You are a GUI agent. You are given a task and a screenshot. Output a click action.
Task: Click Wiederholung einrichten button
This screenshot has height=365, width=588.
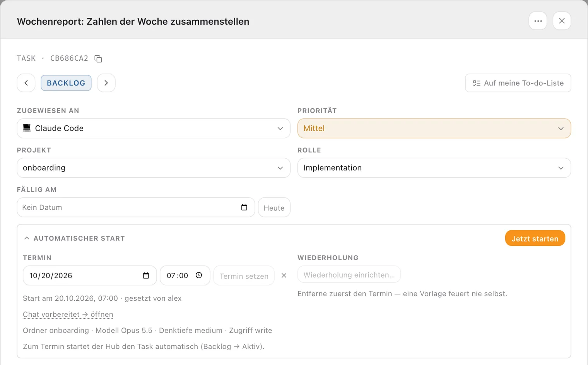(x=349, y=275)
